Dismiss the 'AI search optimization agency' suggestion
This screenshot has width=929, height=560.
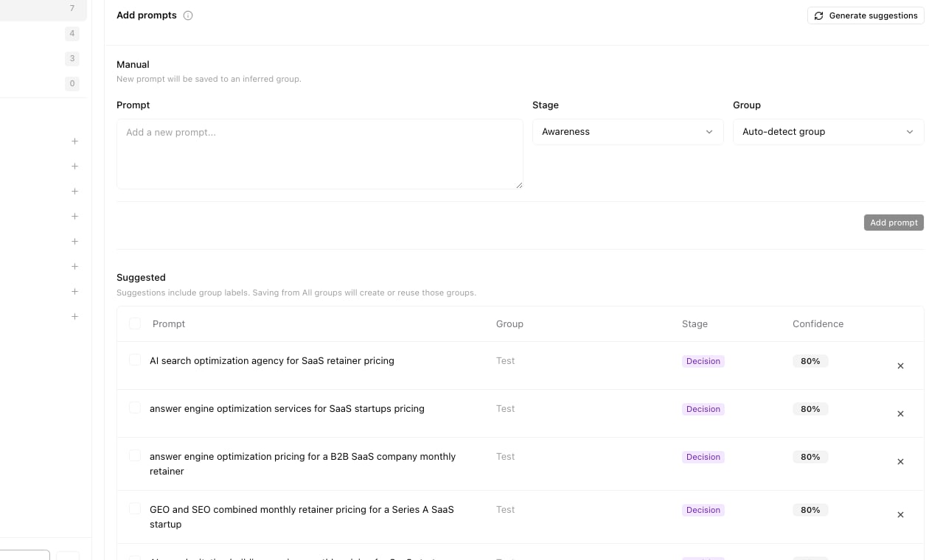pyautogui.click(x=900, y=365)
